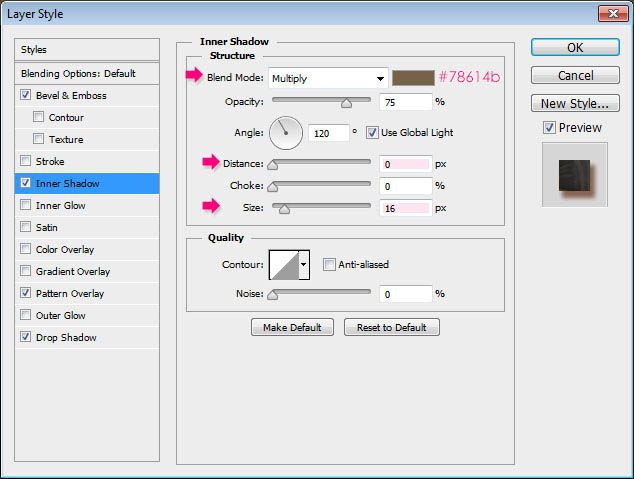Screen dimensions: 634x479
Task: Toggle the Bevel & Emboss checkbox
Action: click(x=25, y=96)
